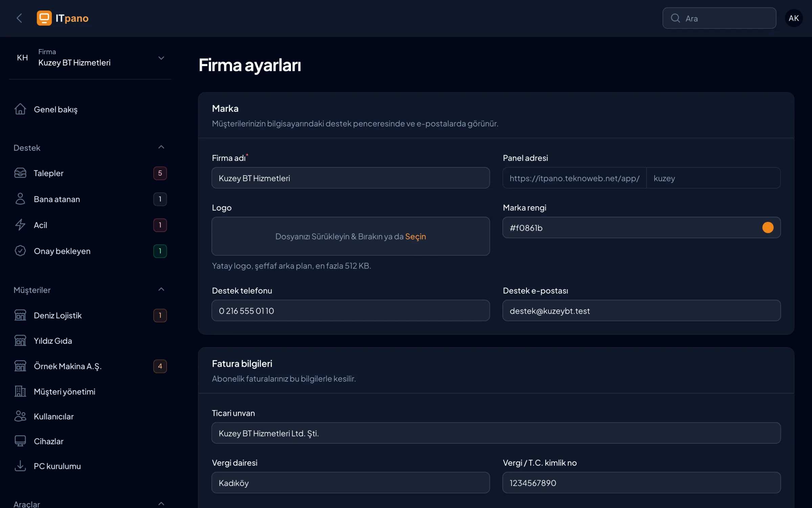Click the Bana atanan person icon
Screen dimensions: 812x508
(20, 199)
